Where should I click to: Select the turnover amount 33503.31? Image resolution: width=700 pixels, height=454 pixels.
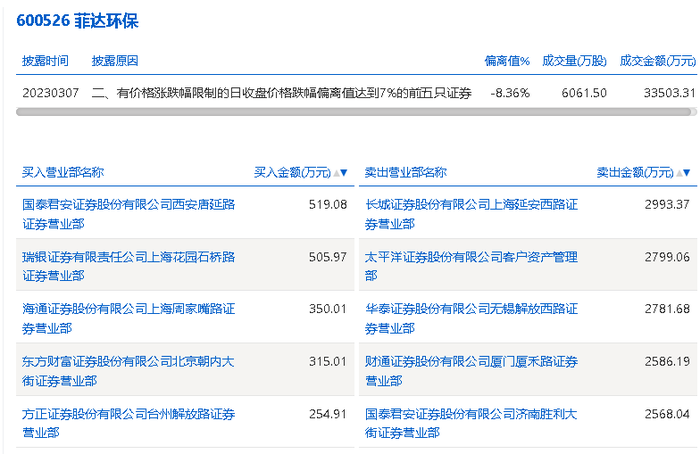(670, 93)
